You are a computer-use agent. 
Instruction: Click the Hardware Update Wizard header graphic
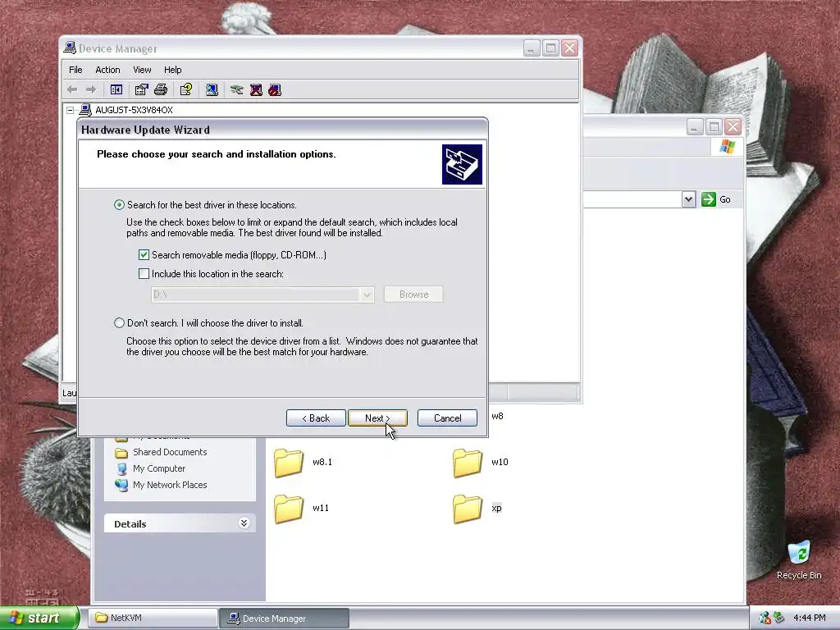click(x=462, y=164)
